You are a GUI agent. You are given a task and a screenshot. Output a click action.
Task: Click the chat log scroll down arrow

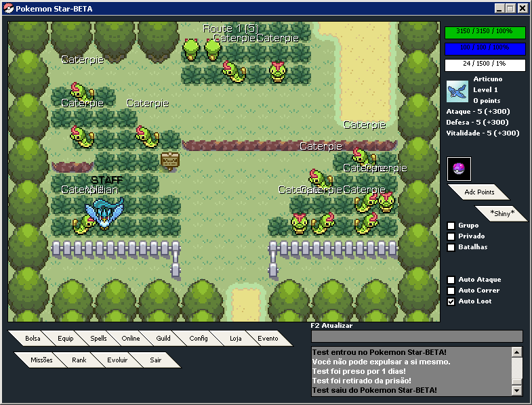(516, 390)
